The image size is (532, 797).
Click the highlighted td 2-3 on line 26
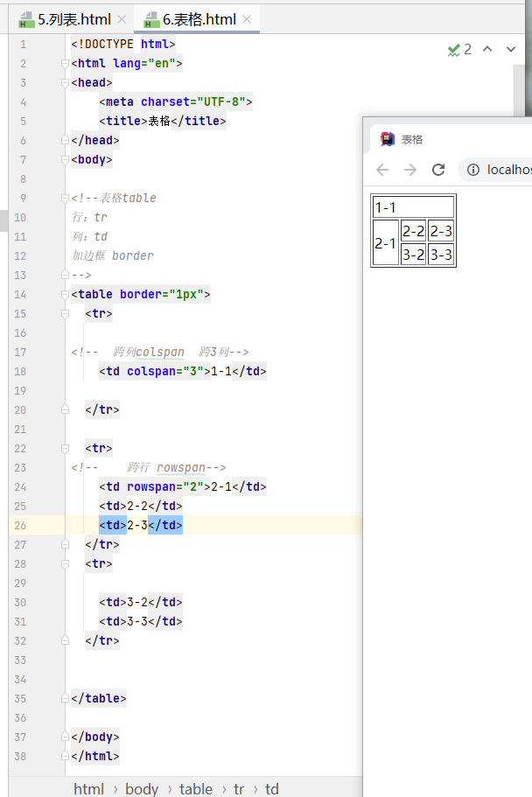(x=141, y=525)
